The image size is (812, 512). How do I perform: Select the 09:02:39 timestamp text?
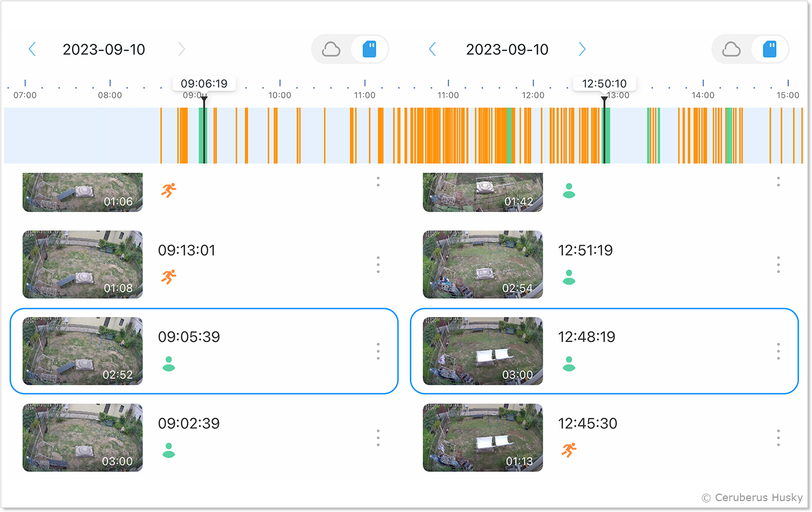click(189, 423)
